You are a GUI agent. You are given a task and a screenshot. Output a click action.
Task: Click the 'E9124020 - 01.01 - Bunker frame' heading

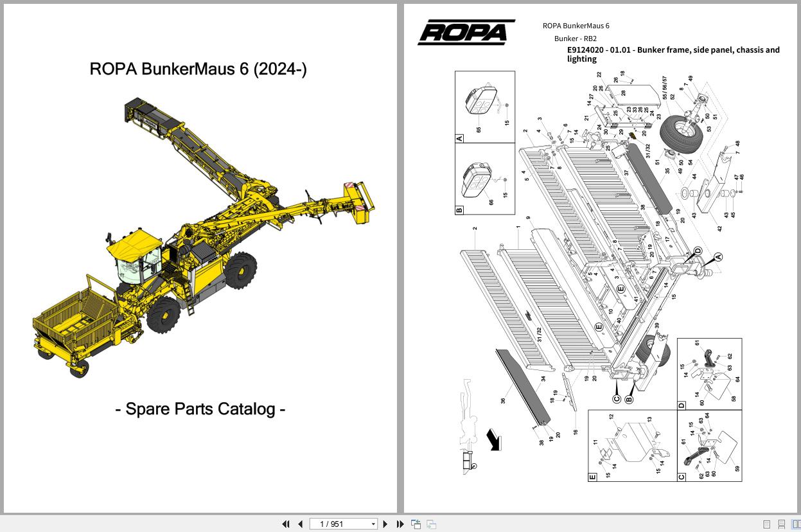point(673,54)
